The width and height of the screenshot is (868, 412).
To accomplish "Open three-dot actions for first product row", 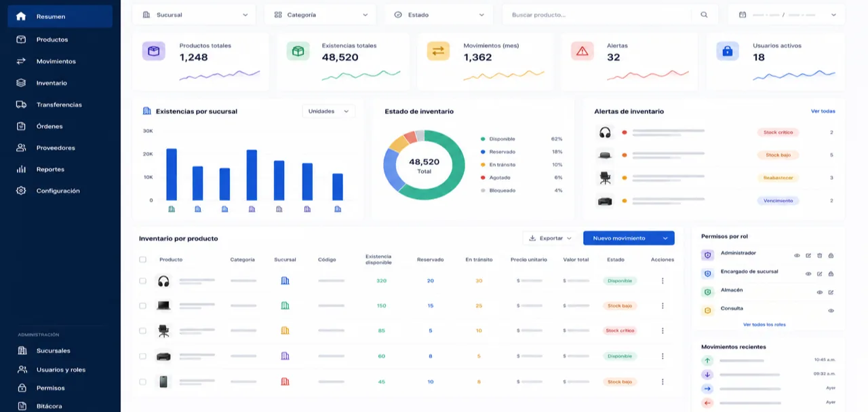I will tap(663, 281).
